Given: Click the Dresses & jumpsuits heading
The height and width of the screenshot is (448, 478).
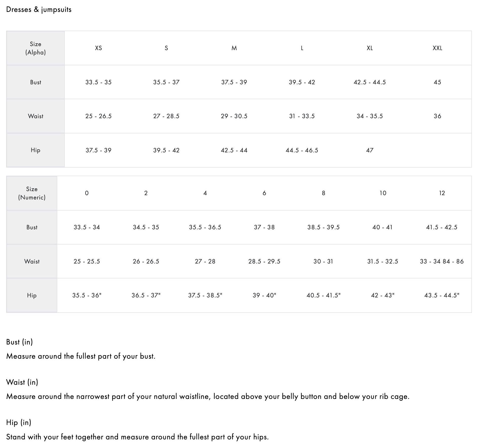Looking at the screenshot, I should tap(39, 10).
